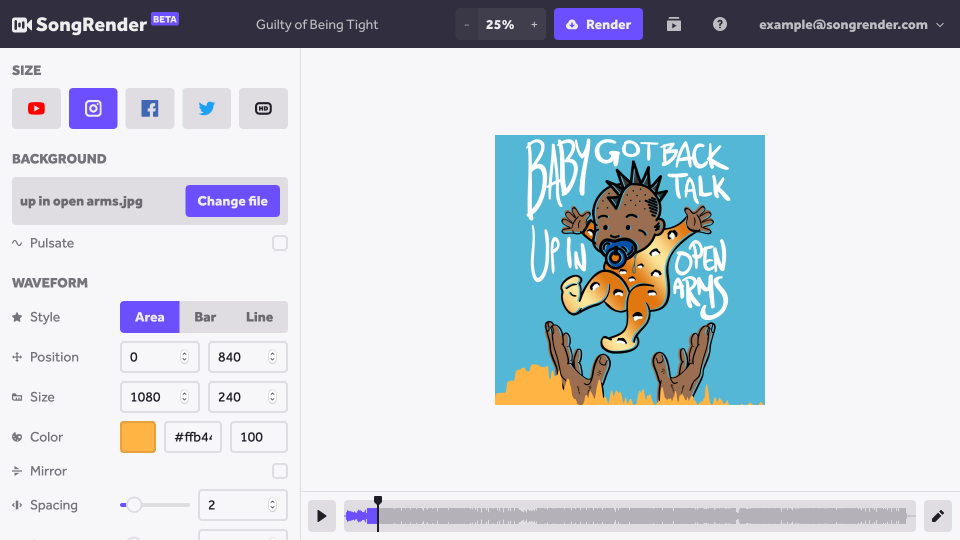Open the orange waveform color swatch

[x=138, y=437]
